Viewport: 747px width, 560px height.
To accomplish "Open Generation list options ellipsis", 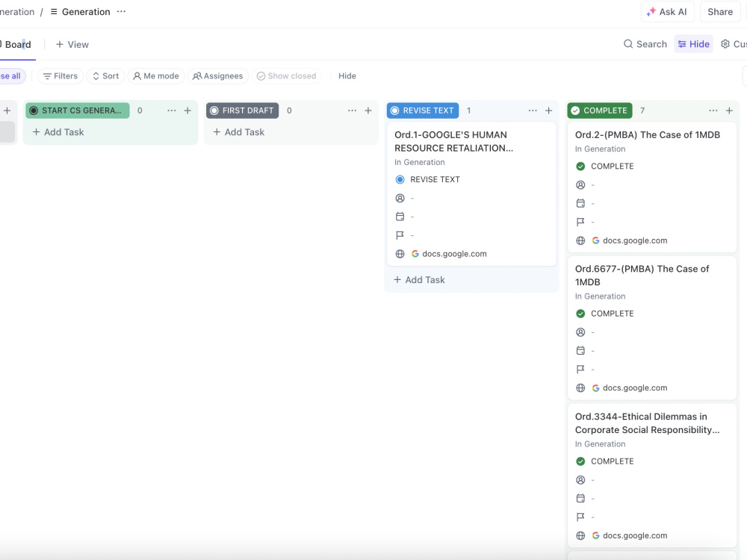I will click(122, 11).
